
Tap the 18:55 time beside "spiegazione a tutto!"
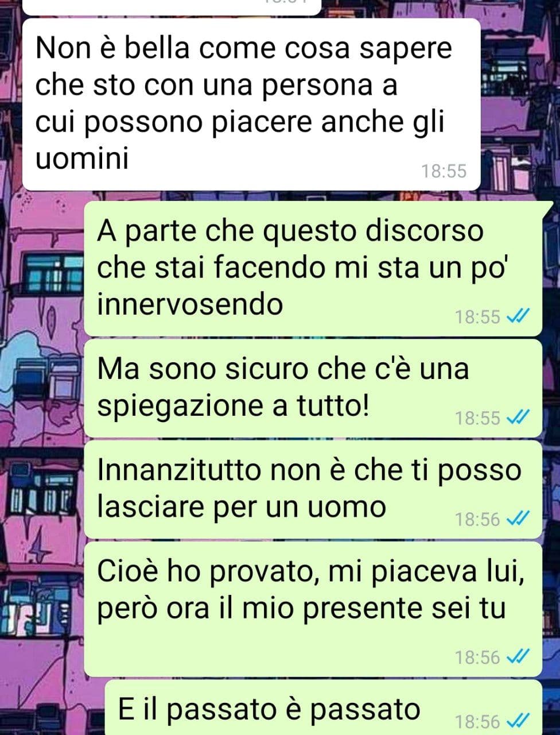(478, 418)
